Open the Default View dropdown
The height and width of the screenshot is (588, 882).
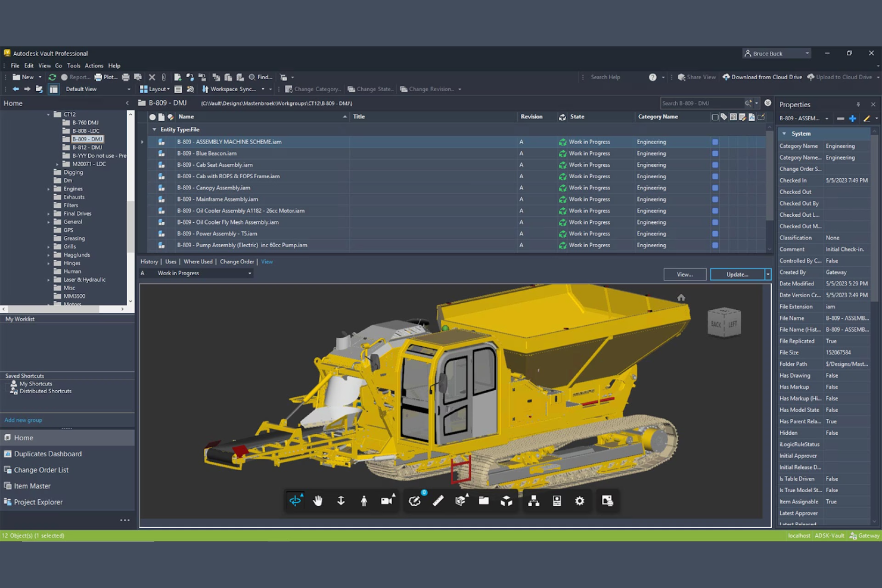[97, 89]
